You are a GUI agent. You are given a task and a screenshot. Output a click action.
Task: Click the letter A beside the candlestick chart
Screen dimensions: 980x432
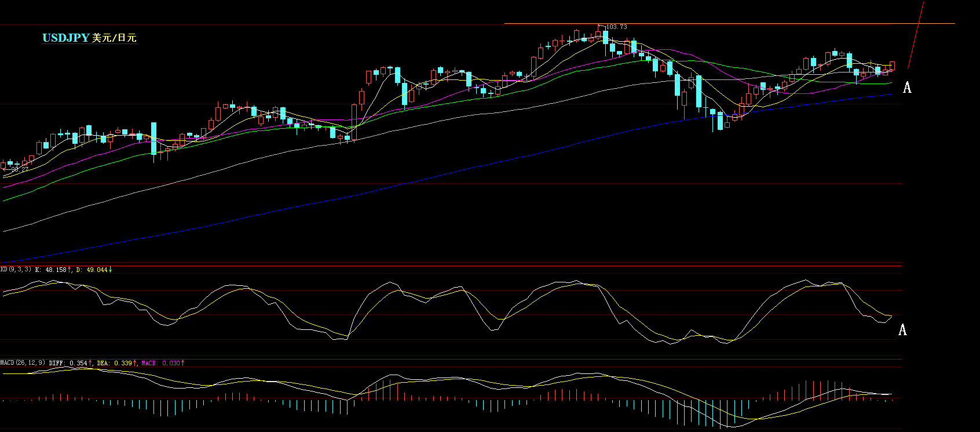coord(907,88)
